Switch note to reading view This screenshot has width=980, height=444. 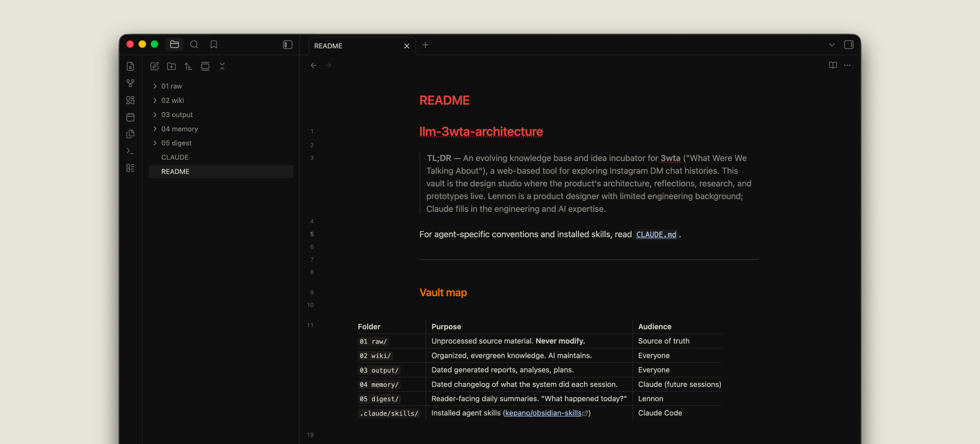click(833, 65)
